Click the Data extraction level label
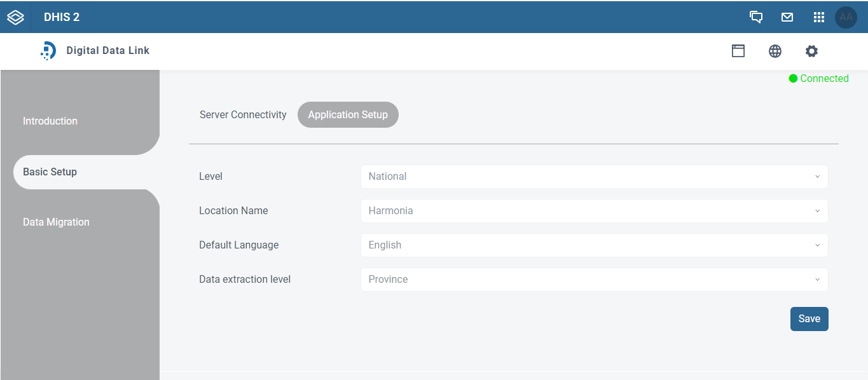868x380 pixels. point(245,280)
